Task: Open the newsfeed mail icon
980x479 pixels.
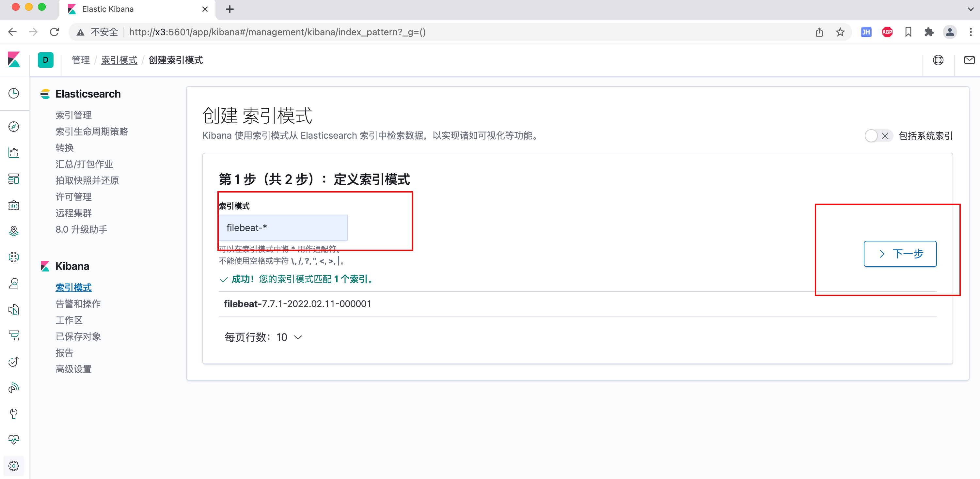Action: pos(969,60)
